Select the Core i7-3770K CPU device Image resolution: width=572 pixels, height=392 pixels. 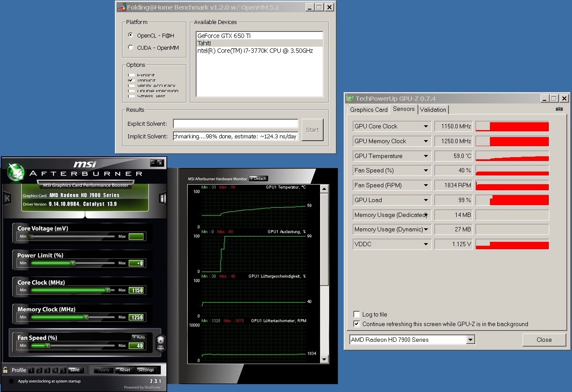259,51
